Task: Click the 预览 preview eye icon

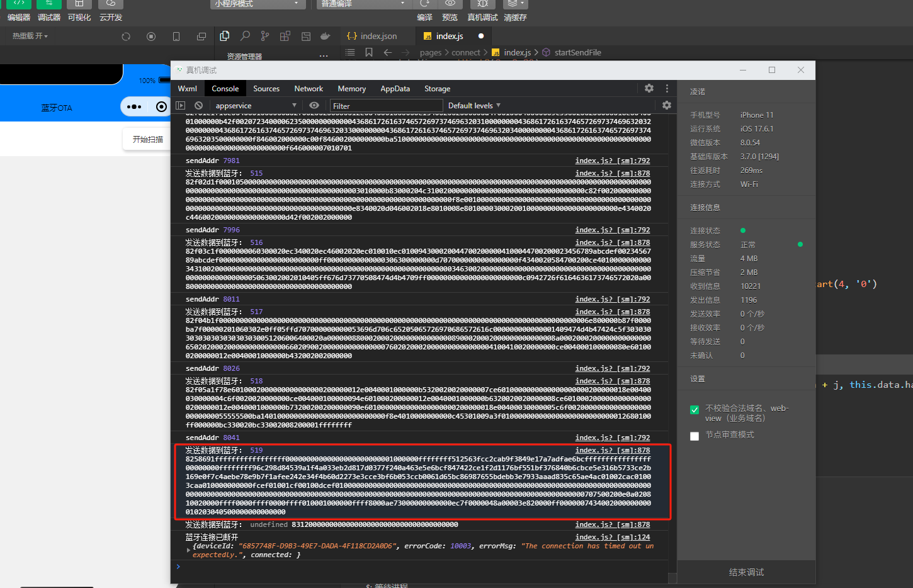Action: pyautogui.click(x=450, y=4)
